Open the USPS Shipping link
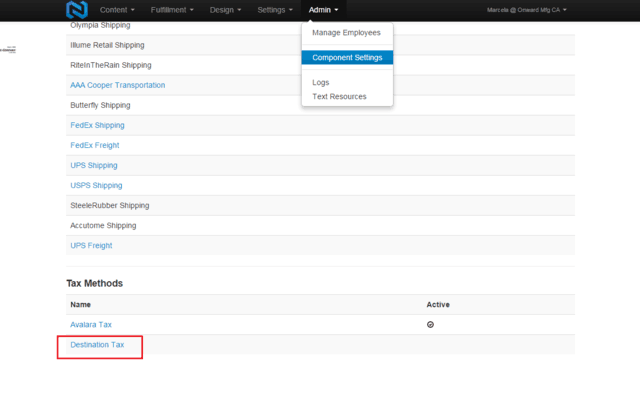The width and height of the screenshot is (640, 395). [96, 185]
